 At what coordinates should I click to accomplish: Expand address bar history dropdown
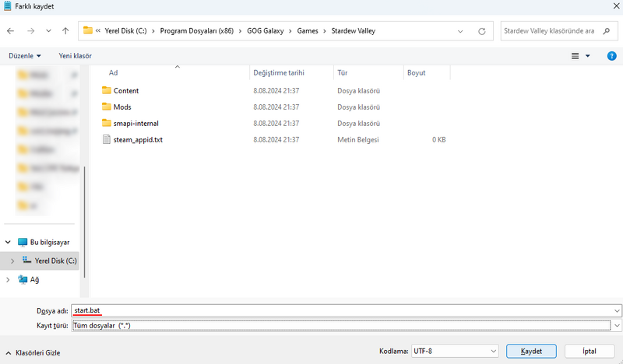[x=460, y=31]
